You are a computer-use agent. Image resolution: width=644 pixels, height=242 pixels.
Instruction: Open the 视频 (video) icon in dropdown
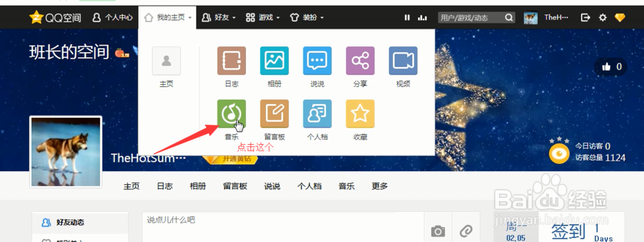pos(403,60)
